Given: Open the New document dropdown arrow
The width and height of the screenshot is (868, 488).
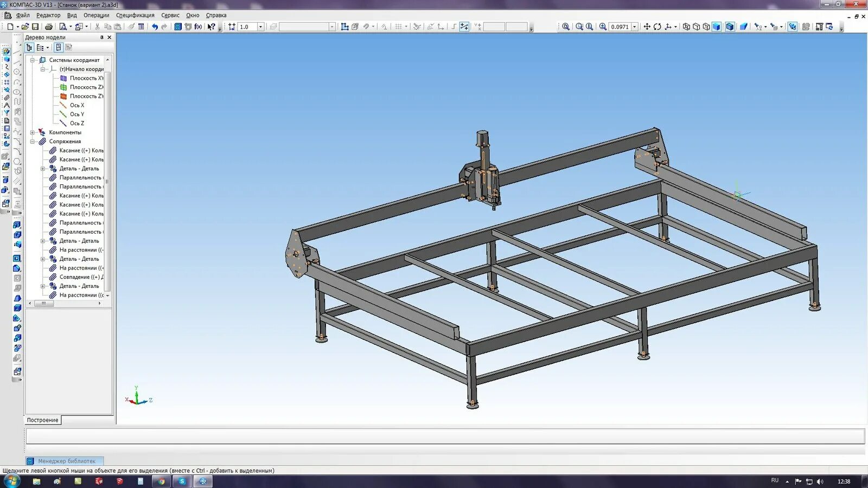Looking at the screenshot, I should point(18,27).
